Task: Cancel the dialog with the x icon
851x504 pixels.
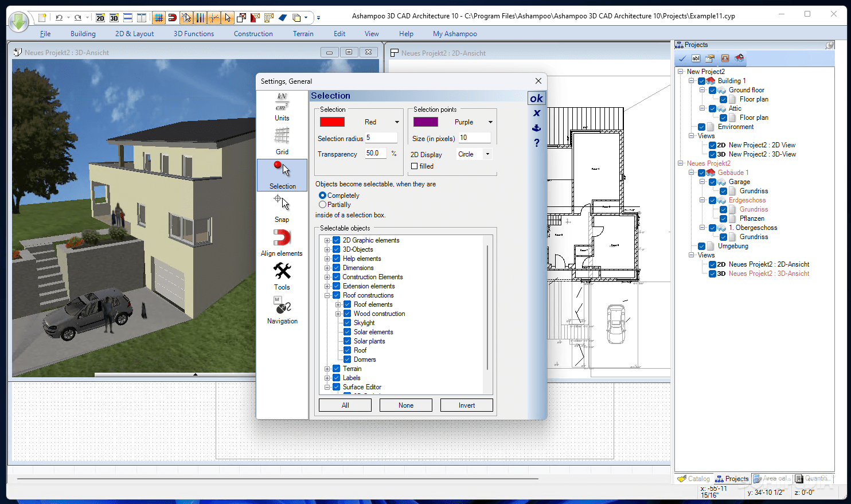Action: (536, 113)
